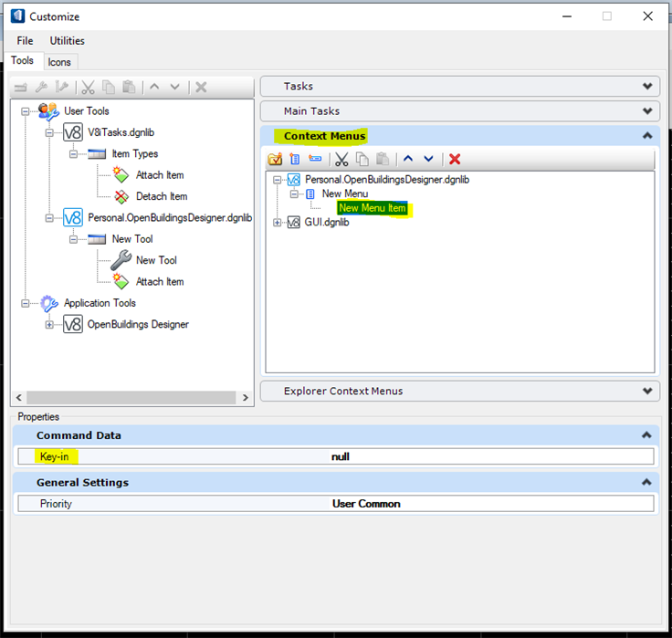672x638 pixels.
Task: Click the Paste icon in left toolbar
Action: click(129, 88)
